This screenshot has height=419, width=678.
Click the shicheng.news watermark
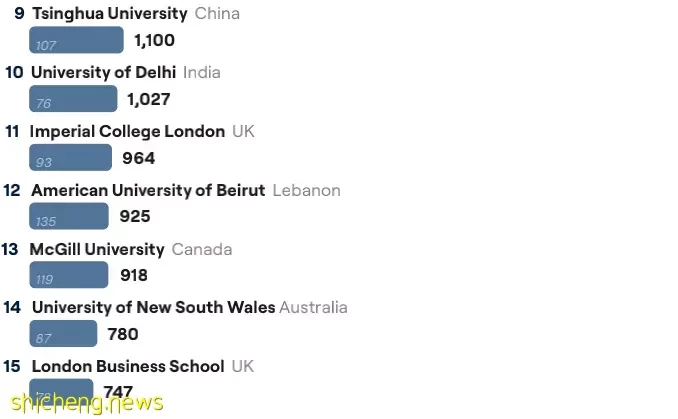(87, 403)
